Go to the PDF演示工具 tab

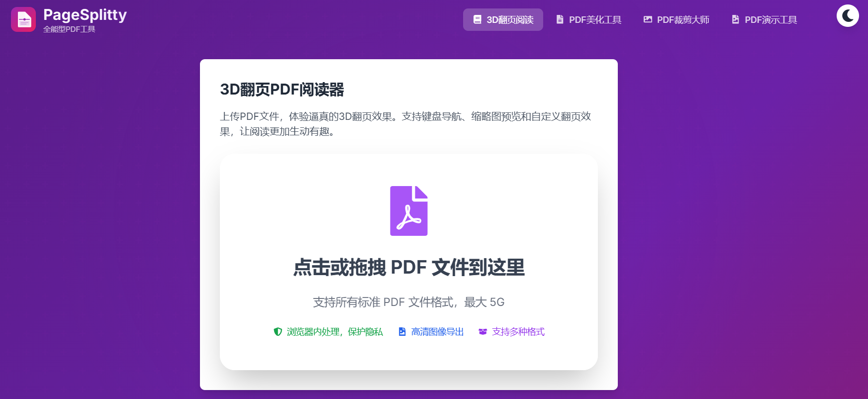click(x=764, y=19)
